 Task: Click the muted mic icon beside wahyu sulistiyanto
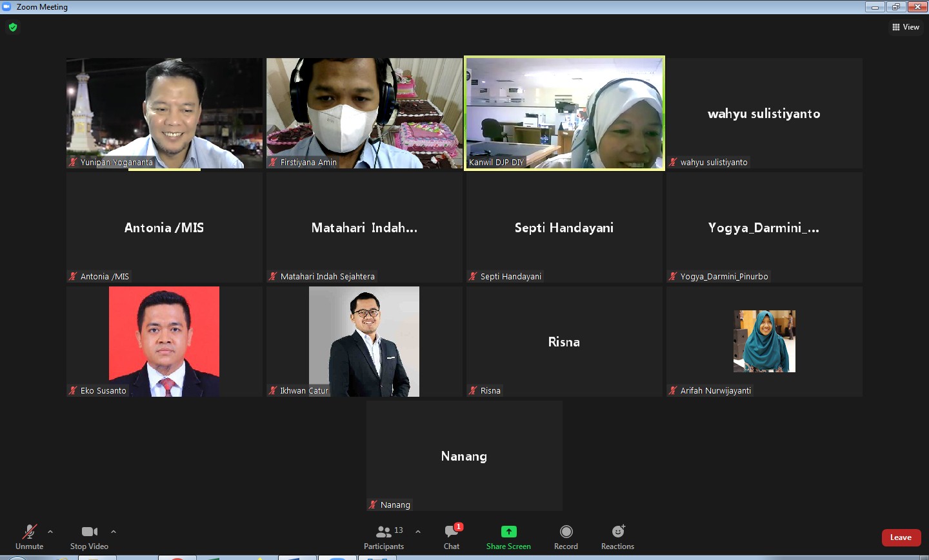coord(673,163)
